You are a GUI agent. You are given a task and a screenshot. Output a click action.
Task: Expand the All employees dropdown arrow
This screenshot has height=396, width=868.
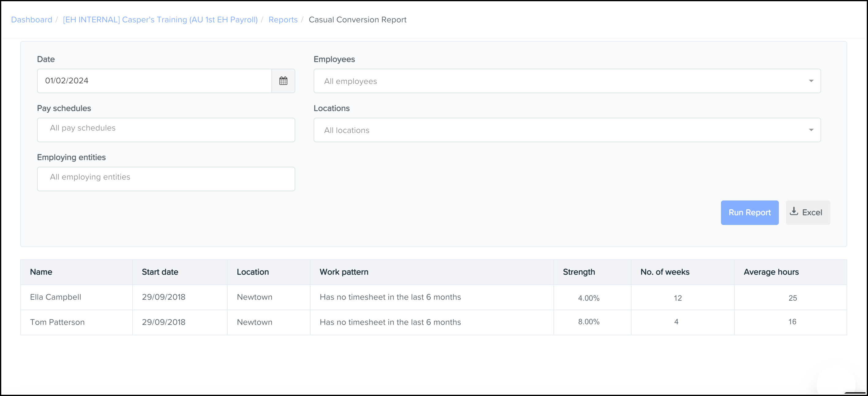point(811,81)
